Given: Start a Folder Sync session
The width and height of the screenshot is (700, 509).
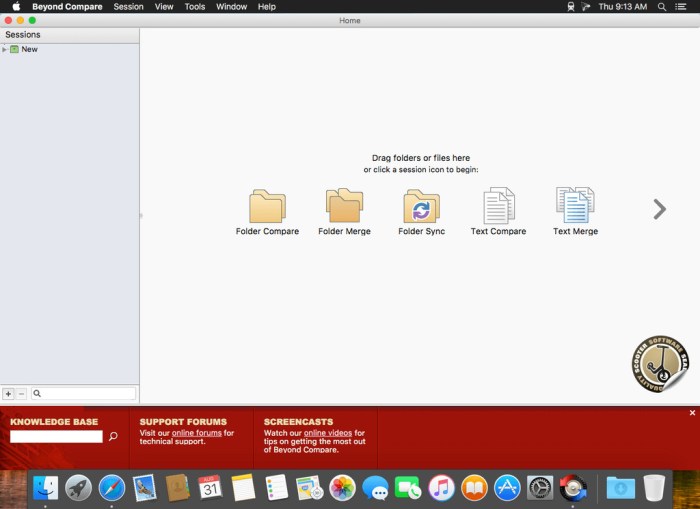Looking at the screenshot, I should [421, 206].
